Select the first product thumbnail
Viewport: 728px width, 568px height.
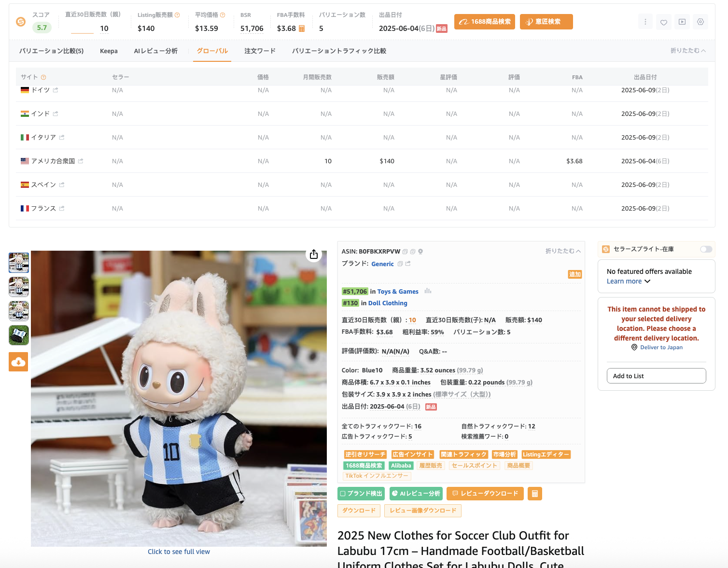(x=19, y=263)
